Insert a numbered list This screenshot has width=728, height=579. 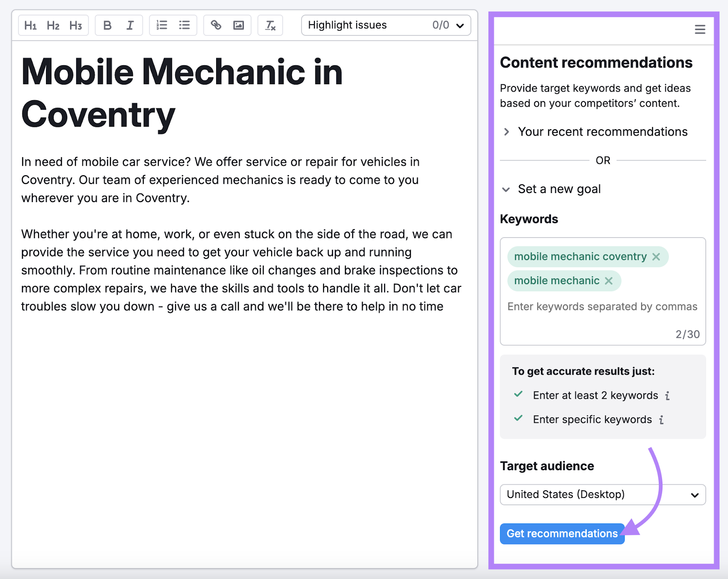(x=162, y=25)
